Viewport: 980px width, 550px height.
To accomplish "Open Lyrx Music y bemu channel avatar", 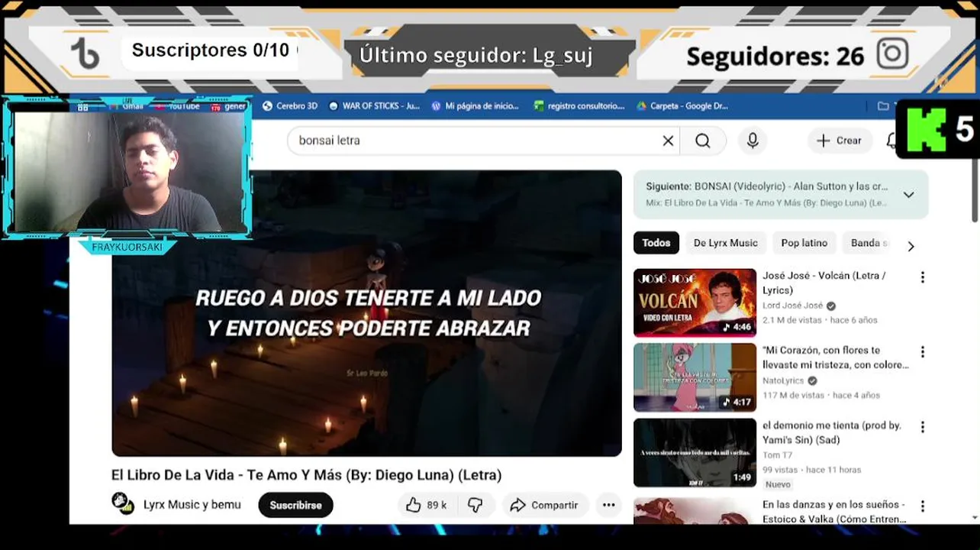I will tap(123, 504).
